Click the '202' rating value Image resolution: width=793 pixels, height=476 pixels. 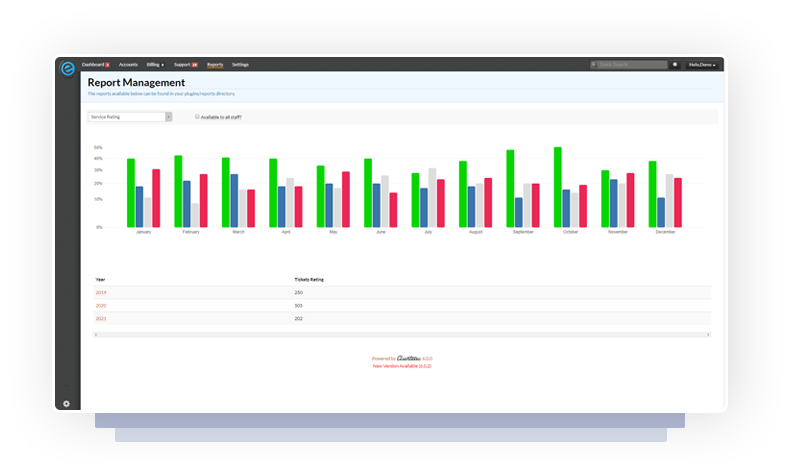click(298, 319)
